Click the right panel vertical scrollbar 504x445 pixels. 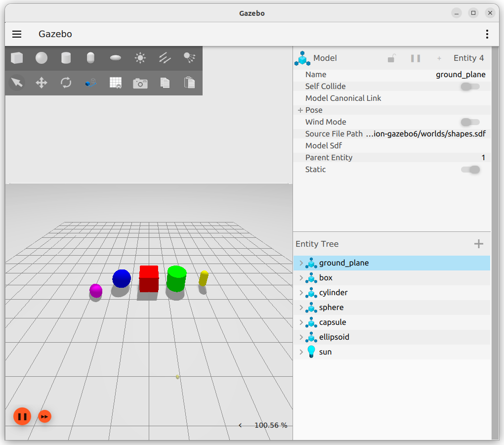495,243
